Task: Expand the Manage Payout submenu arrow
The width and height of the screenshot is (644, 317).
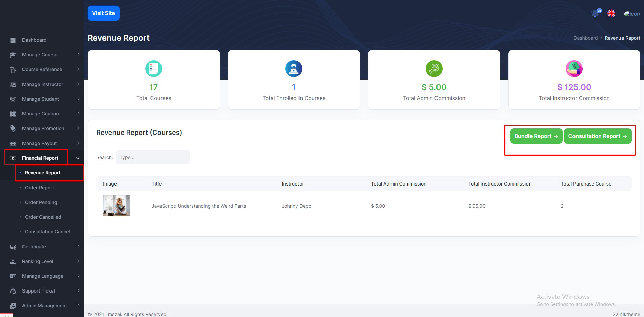Action: tap(78, 143)
